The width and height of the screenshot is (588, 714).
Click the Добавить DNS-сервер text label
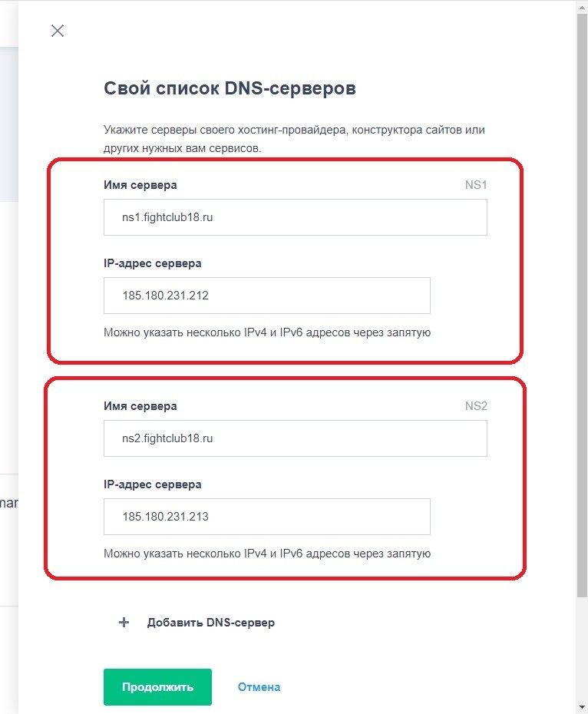[x=210, y=623]
